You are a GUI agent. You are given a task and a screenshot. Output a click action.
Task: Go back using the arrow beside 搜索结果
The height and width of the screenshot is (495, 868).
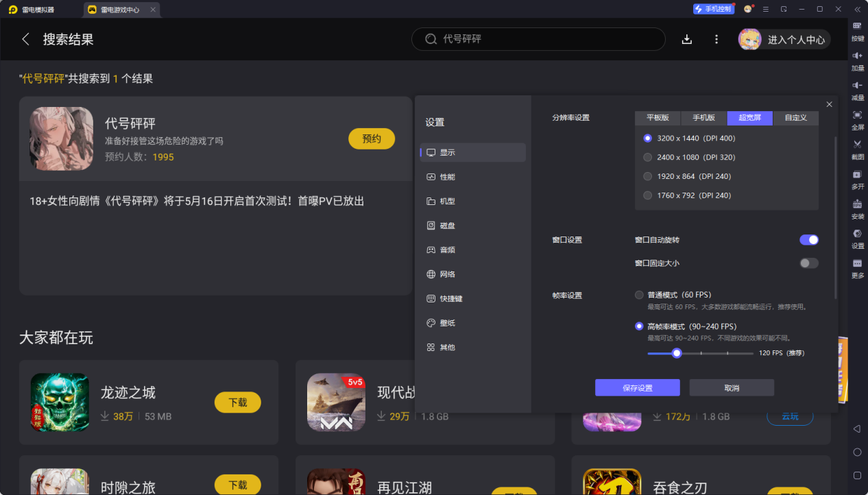coord(26,39)
